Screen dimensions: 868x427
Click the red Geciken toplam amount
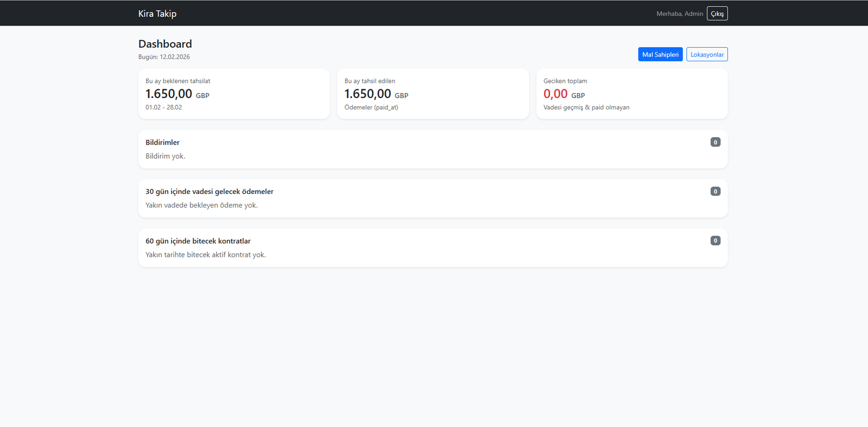[555, 94]
